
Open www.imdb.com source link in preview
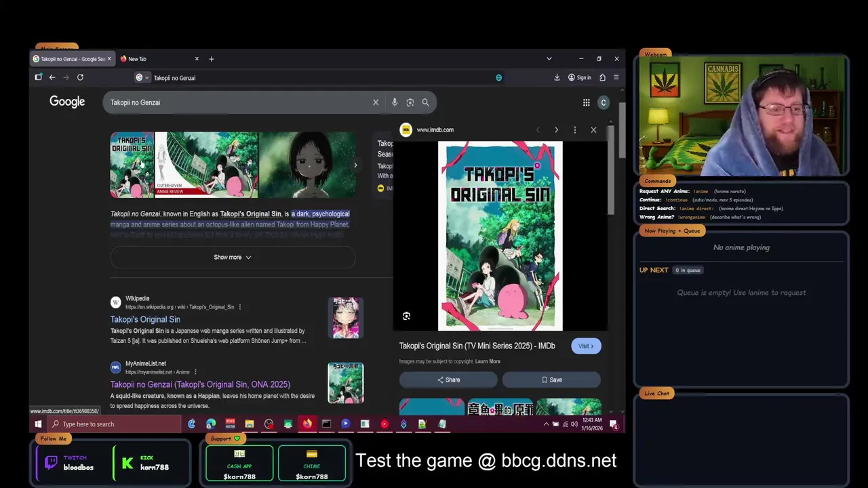click(435, 129)
